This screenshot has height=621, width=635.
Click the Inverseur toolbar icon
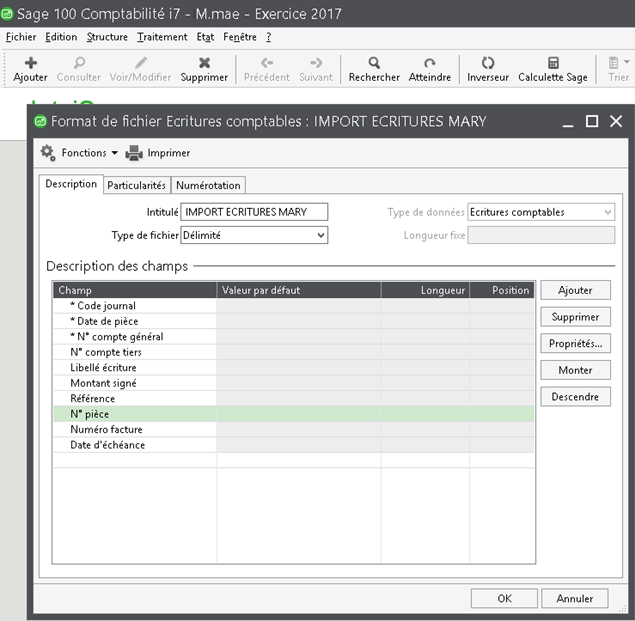point(488,63)
